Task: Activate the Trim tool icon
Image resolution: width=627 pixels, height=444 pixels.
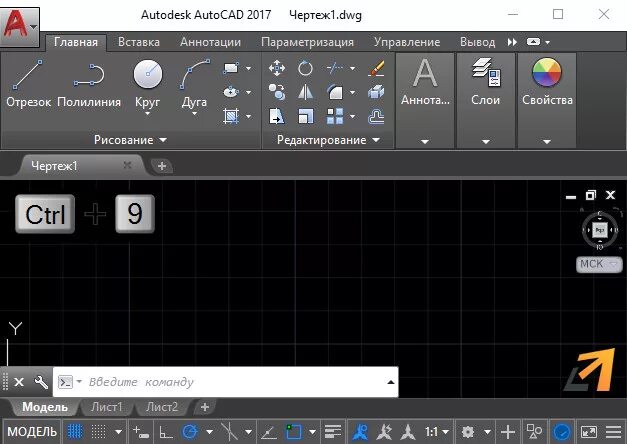Action: coord(335,68)
